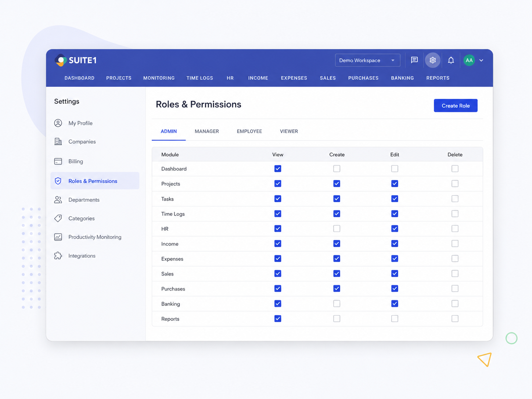Open the DASHBOARD nav menu
The height and width of the screenshot is (399, 532).
(79, 78)
